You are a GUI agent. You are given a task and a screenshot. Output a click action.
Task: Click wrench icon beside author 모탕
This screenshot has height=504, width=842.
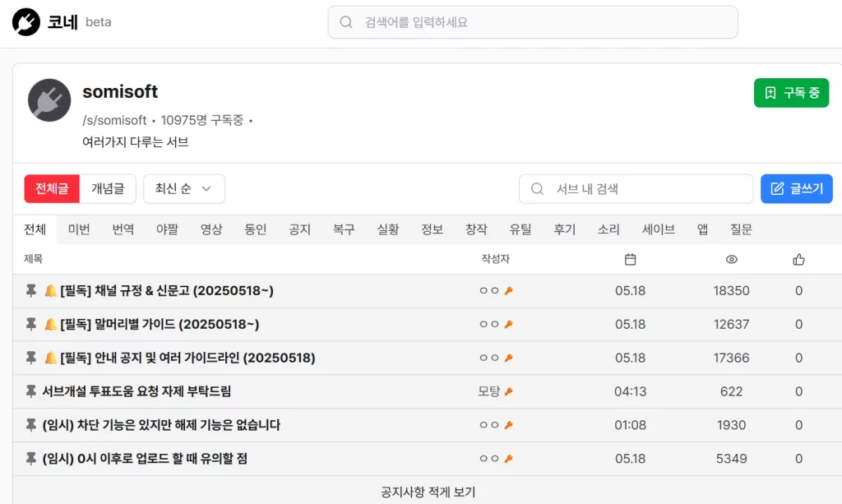click(x=508, y=391)
